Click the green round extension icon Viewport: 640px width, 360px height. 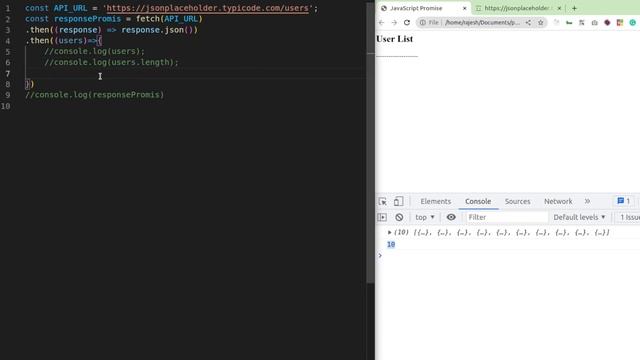[633, 23]
